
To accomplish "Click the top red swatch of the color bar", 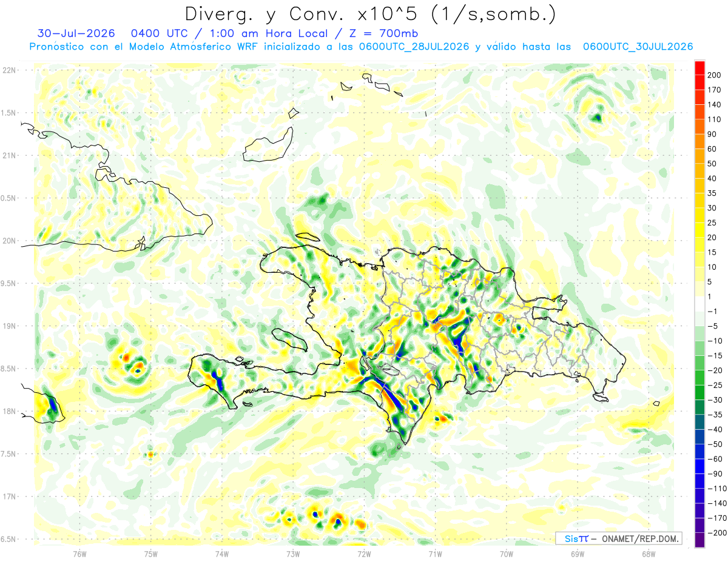I will [x=699, y=67].
